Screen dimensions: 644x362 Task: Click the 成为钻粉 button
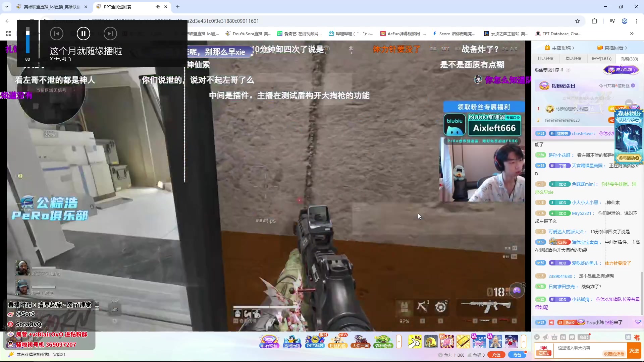pos(621,70)
